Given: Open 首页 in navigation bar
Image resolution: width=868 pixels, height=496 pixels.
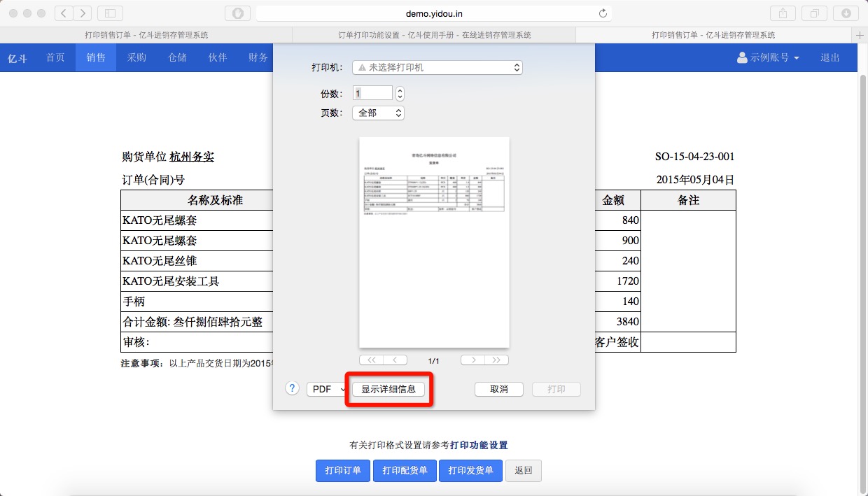Looking at the screenshot, I should pyautogui.click(x=55, y=57).
